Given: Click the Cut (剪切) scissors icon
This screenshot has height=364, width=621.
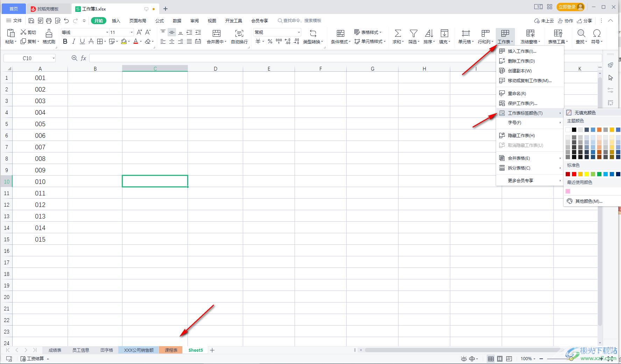Looking at the screenshot, I should 23,32.
